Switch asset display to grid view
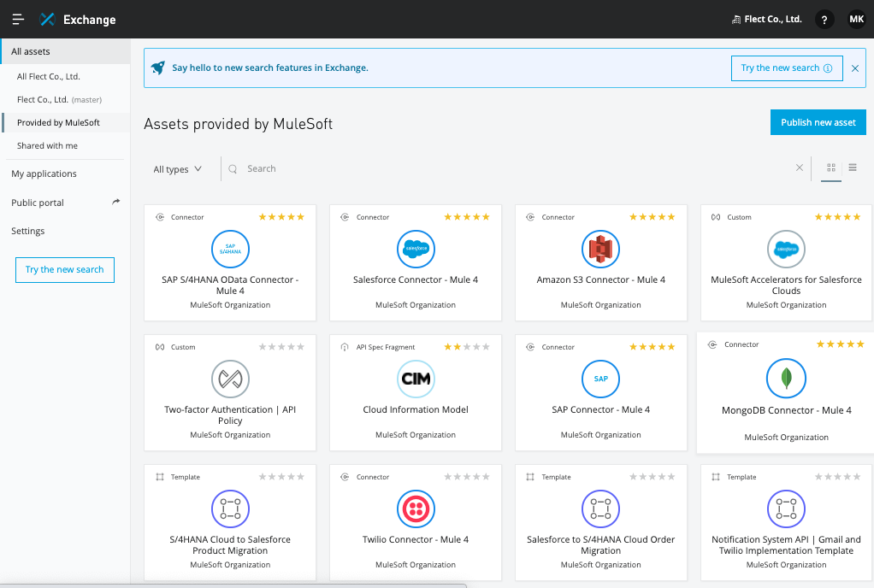Viewport: 874px width, 588px height. [x=830, y=168]
